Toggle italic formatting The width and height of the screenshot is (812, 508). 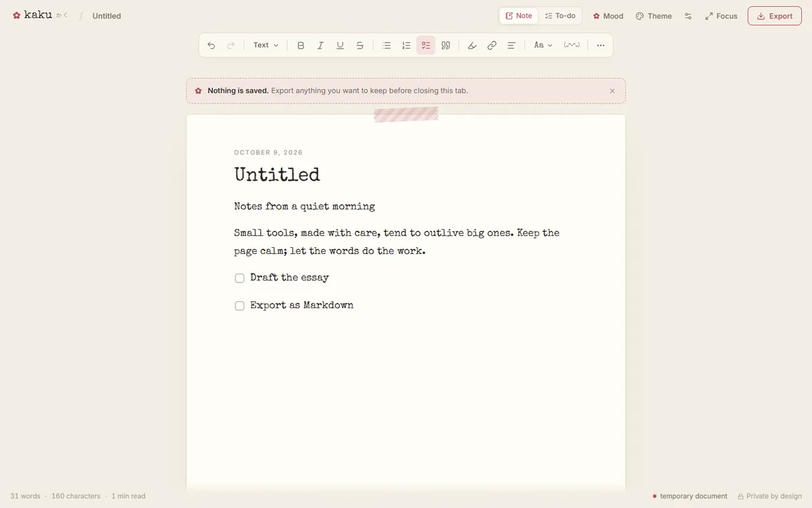click(321, 45)
